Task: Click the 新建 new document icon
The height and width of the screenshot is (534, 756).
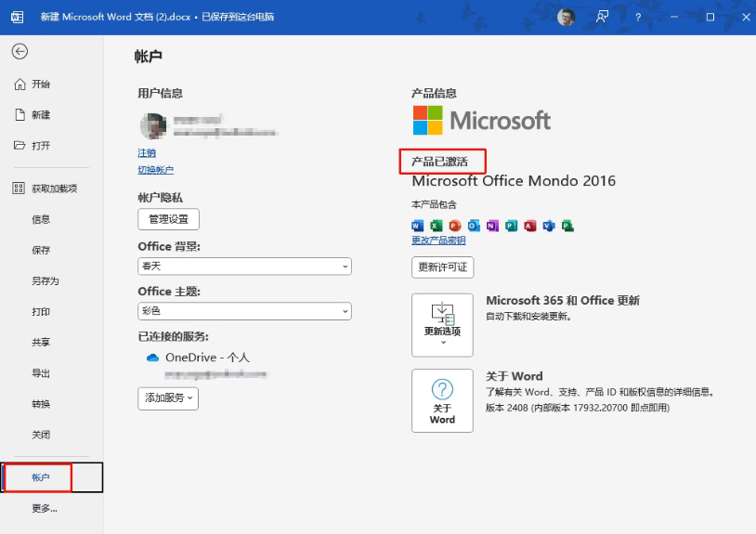Action: (20, 115)
